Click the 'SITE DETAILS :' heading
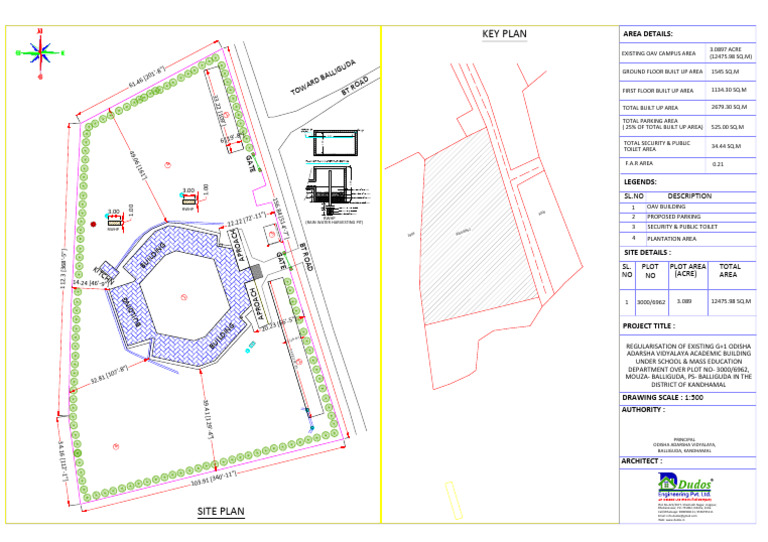Screen dimensions: 768x542 tap(647, 253)
